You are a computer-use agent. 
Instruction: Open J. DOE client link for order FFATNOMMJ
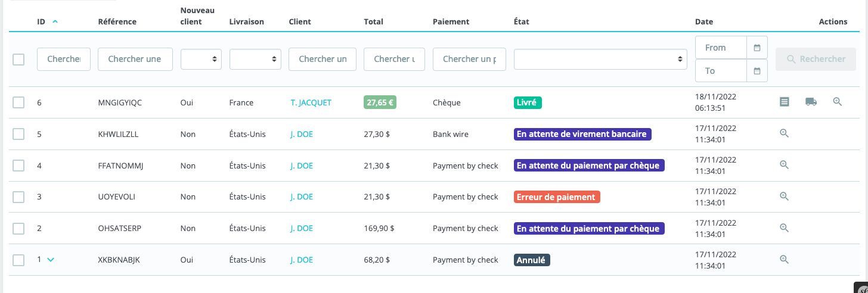point(302,166)
